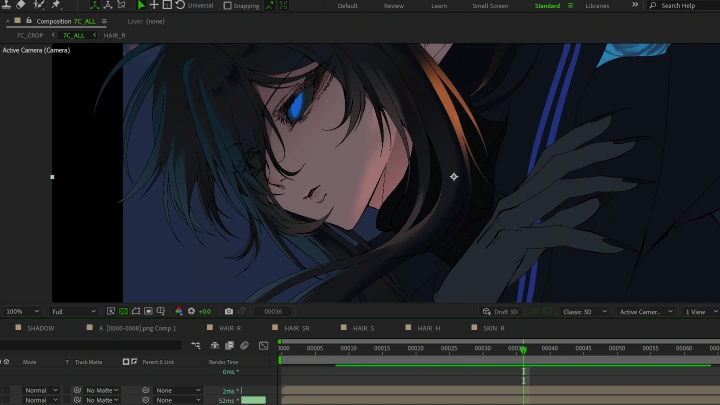Show more workspaces via double chevron
This screenshot has height=405, width=720.
coord(635,5)
